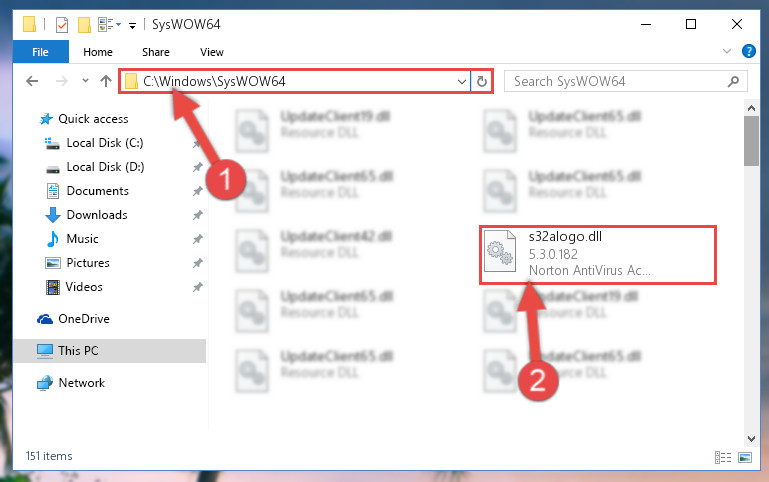This screenshot has height=482, width=769.
Task: Switch to large icons view
Action: pos(744,457)
